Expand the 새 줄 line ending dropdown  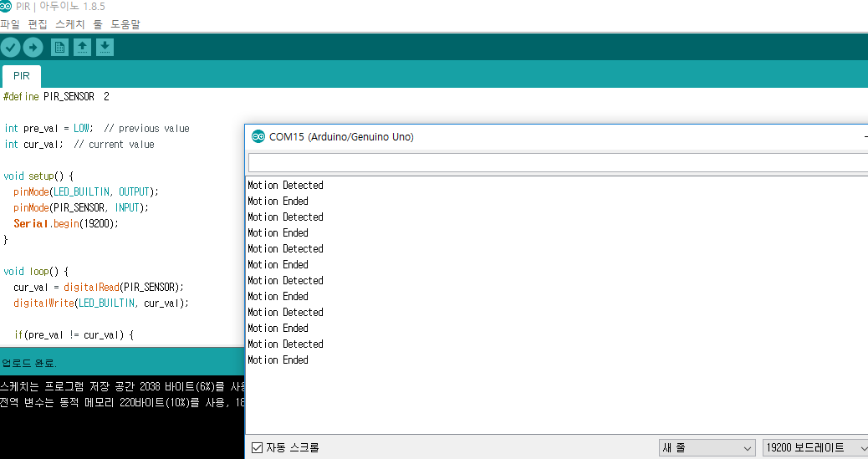pyautogui.click(x=707, y=447)
